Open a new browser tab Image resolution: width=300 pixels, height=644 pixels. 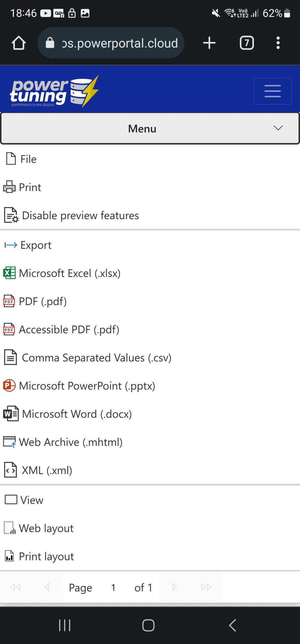209,43
